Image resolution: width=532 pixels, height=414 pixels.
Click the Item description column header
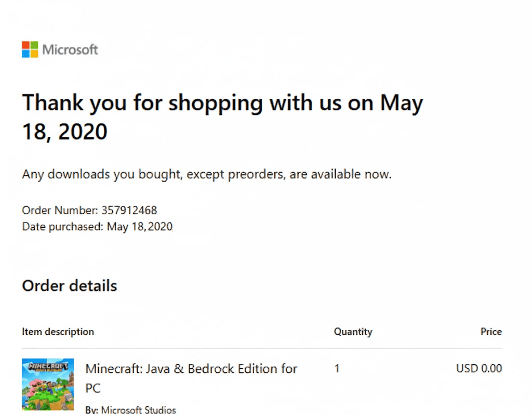58,332
